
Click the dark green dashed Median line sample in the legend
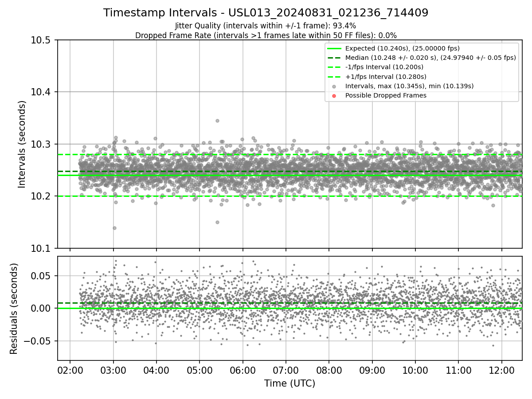(334, 58)
